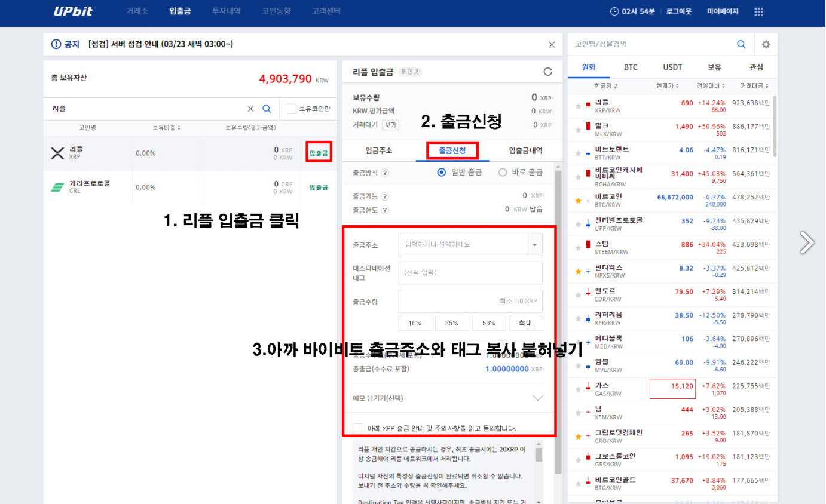This screenshot has height=504, width=826.
Task: Set withdrawal amount to 25%
Action: tap(452, 323)
